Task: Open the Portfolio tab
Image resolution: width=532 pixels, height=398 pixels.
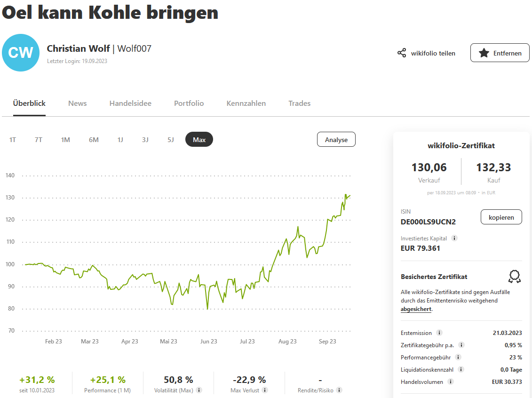Action: click(189, 103)
